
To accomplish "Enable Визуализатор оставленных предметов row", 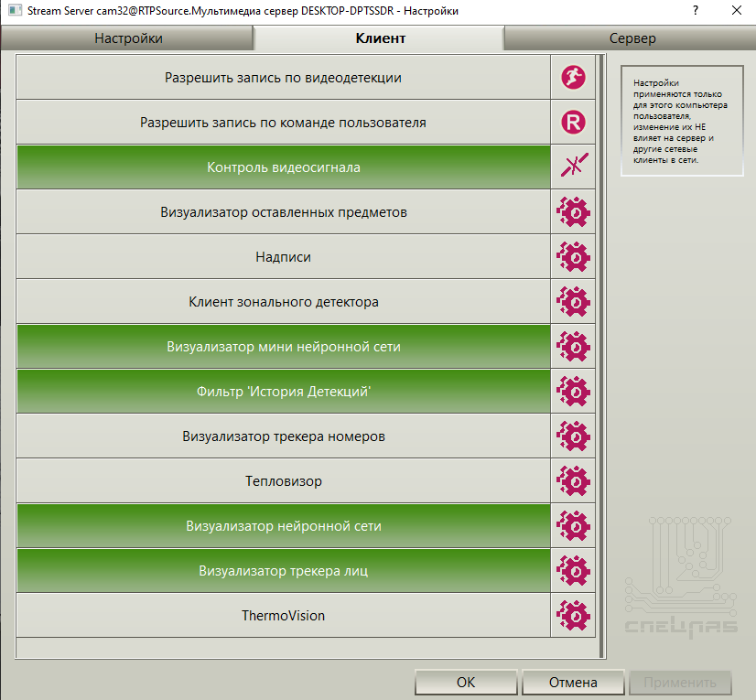I will (284, 211).
